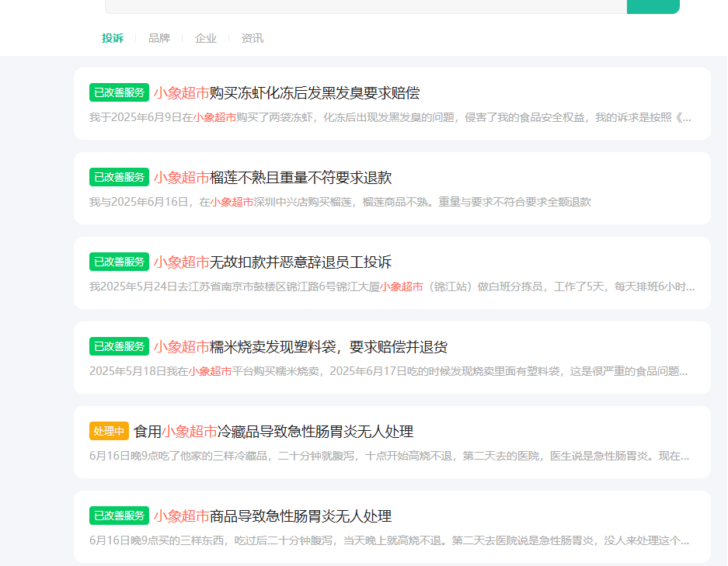Click the orange 处理中 status badge
The width and height of the screenshot is (728, 566).
pyautogui.click(x=109, y=431)
